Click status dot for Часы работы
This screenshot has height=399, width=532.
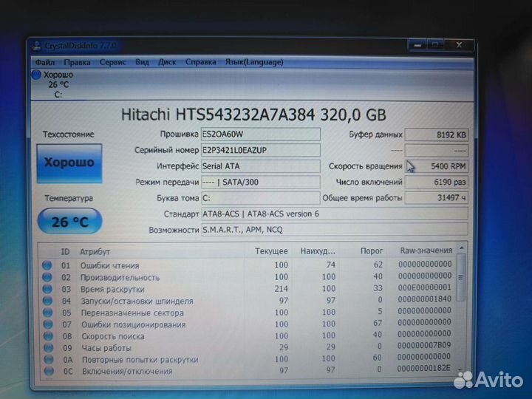point(49,348)
